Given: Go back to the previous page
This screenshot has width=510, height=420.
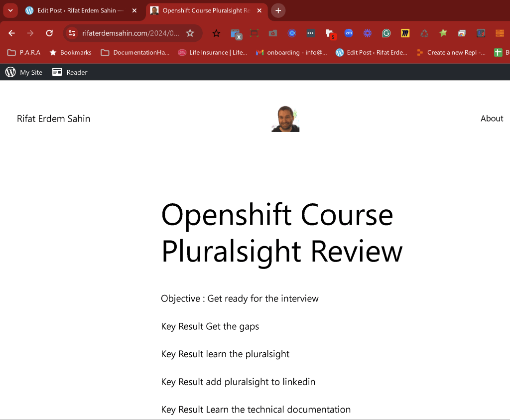Looking at the screenshot, I should coord(12,33).
